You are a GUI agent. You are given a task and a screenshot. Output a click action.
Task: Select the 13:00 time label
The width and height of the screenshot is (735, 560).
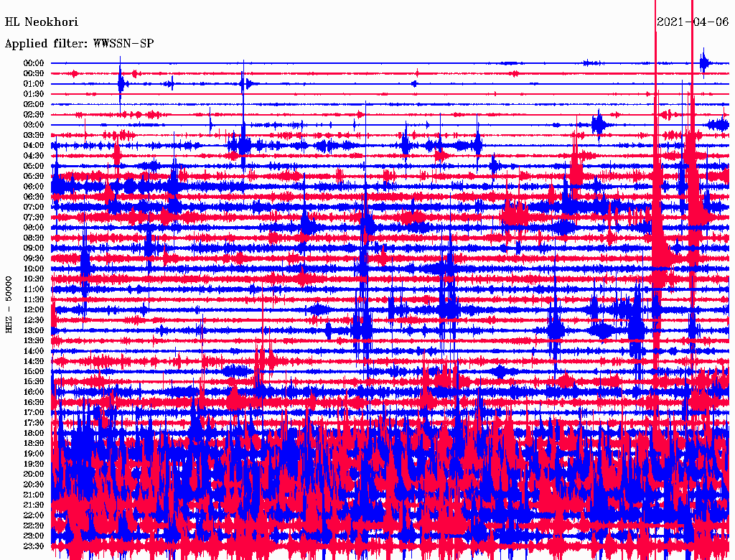coord(34,331)
